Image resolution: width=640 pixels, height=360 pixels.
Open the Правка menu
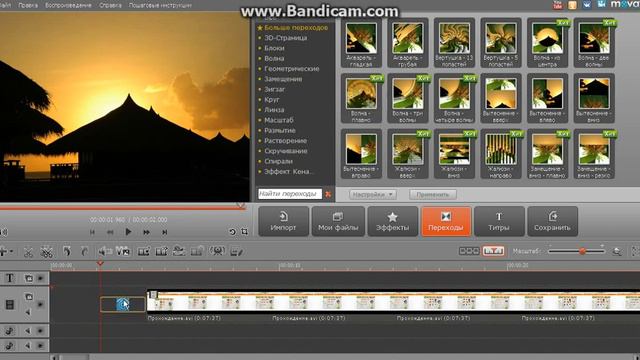click(x=28, y=5)
